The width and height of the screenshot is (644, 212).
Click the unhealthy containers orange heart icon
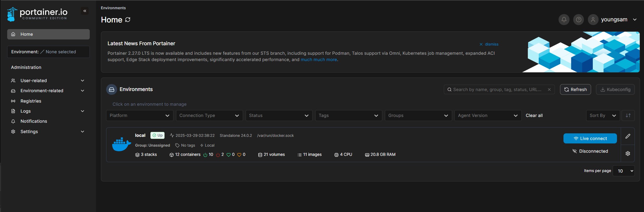(x=239, y=155)
